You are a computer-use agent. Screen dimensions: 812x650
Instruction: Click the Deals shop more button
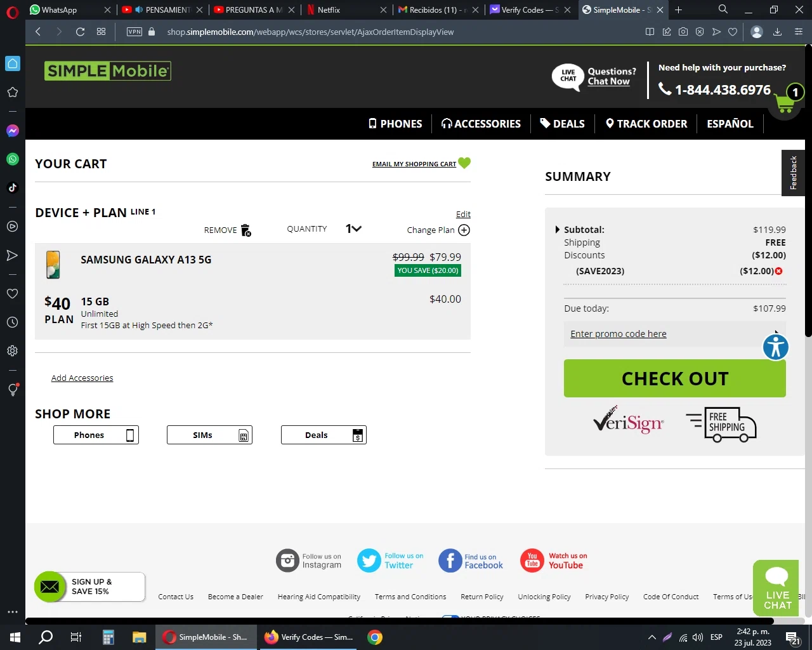point(324,435)
